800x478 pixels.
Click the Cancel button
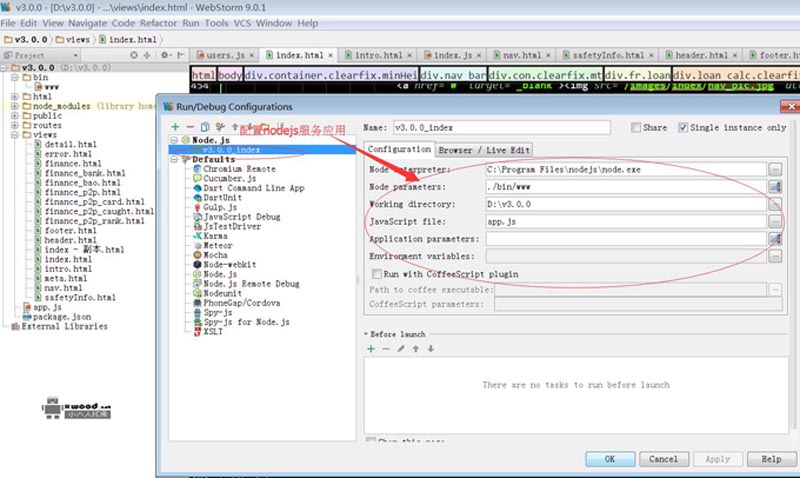663,459
